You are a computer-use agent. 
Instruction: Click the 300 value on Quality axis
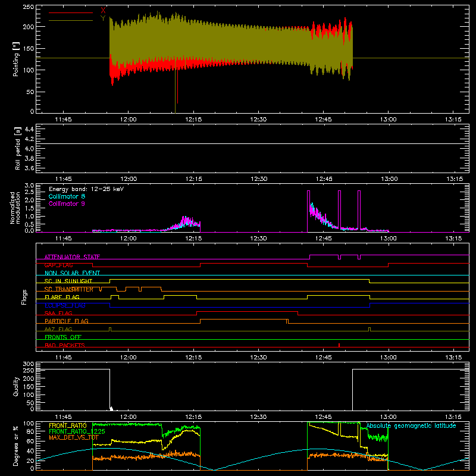point(29,364)
